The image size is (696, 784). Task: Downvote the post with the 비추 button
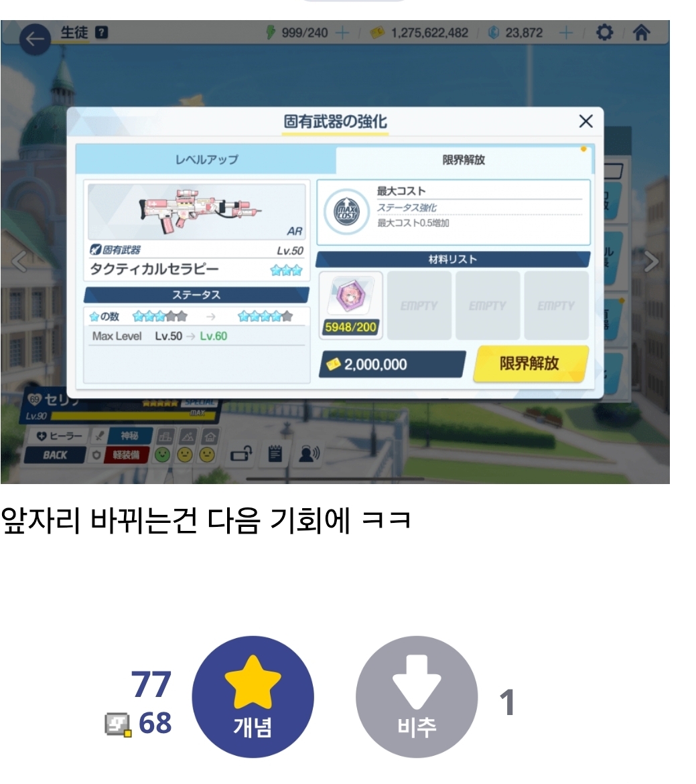(416, 696)
